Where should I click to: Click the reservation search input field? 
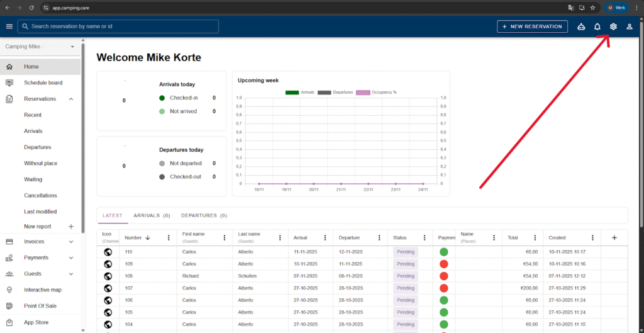pyautogui.click(x=119, y=26)
